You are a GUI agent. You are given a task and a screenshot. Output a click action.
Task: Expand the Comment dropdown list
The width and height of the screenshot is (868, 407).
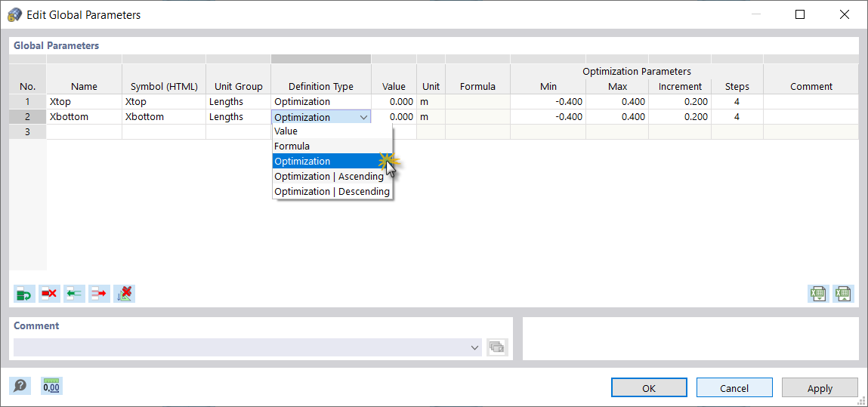[475, 347]
